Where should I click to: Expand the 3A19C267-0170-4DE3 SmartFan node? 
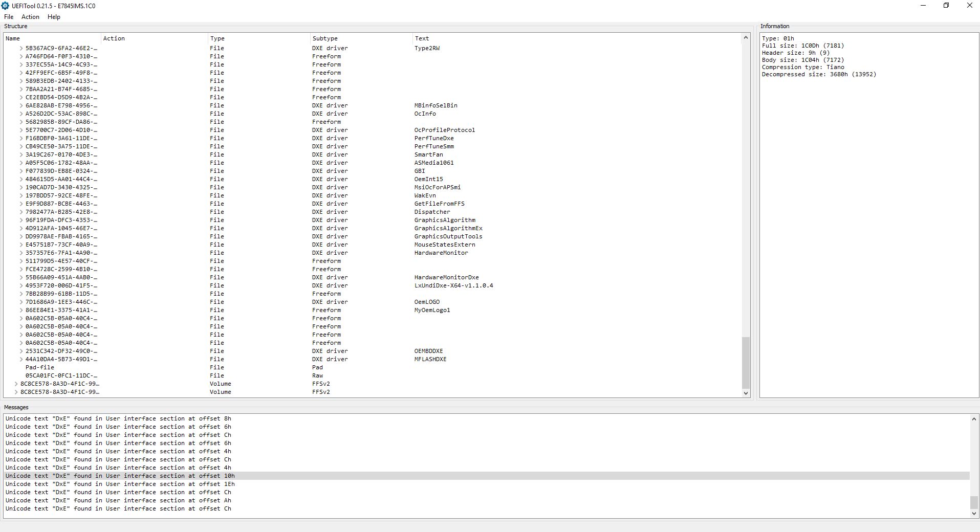point(21,154)
